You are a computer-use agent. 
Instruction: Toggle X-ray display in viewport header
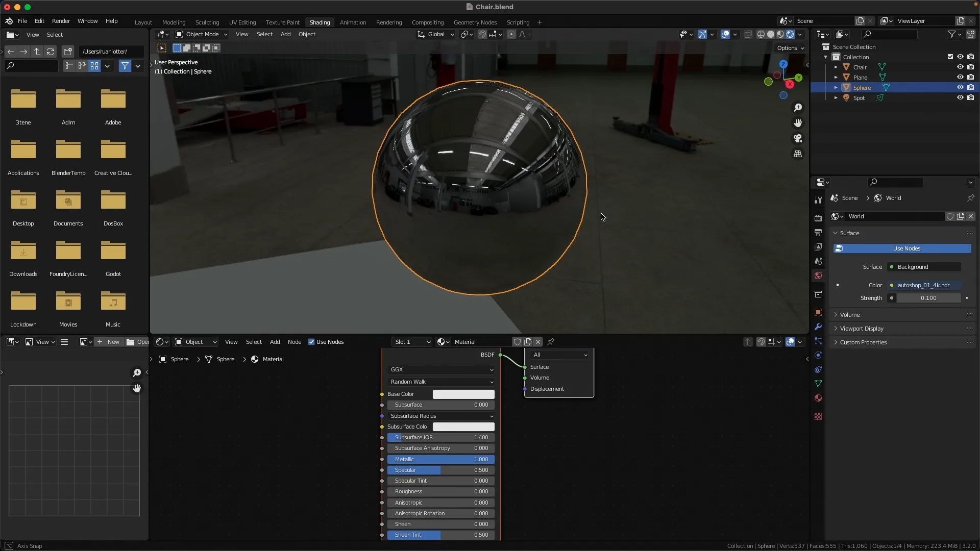748,34
